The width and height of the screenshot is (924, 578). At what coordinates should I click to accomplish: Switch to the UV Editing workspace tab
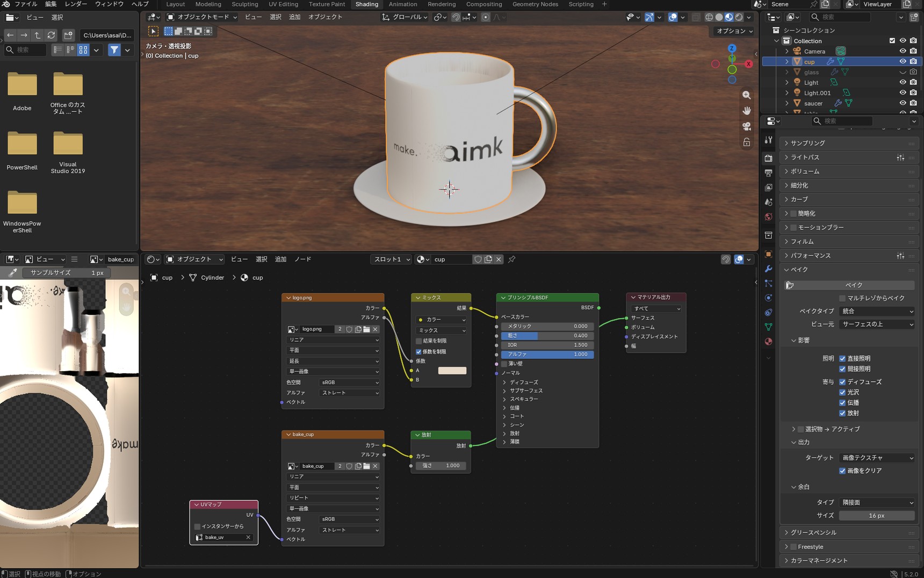pos(283,4)
